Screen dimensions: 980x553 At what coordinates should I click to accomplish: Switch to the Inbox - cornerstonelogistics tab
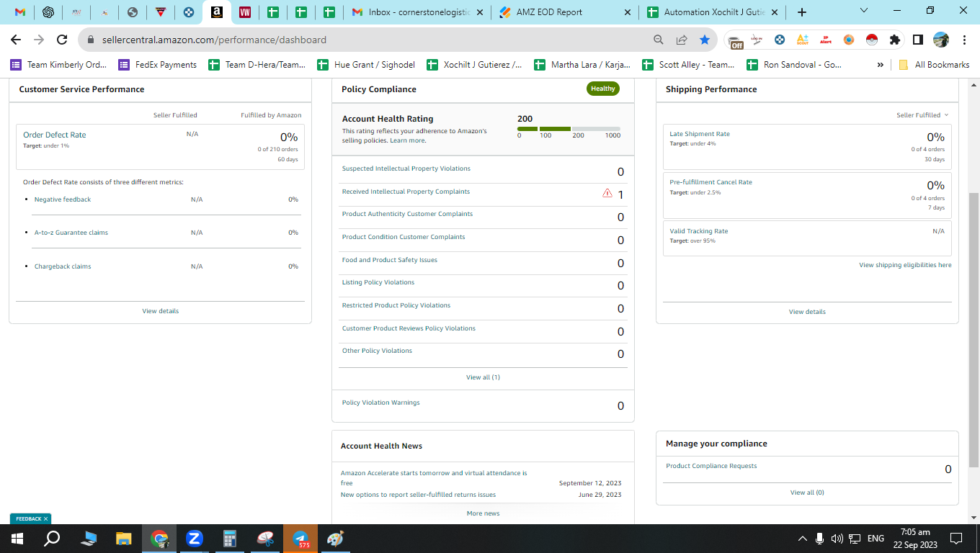416,12
